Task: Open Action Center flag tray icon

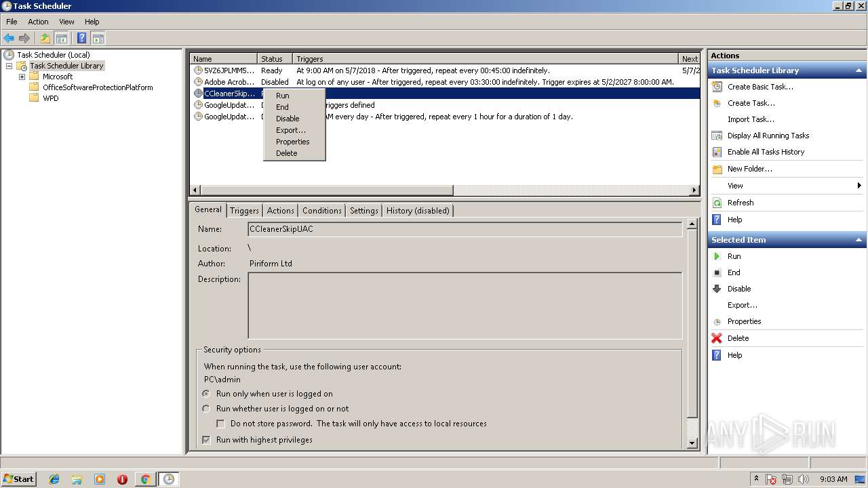Action: click(771, 479)
